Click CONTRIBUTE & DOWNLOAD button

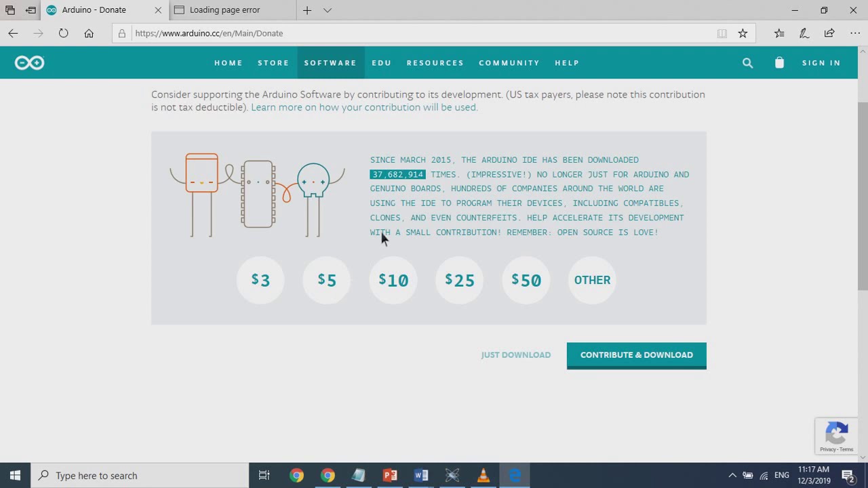637,355
